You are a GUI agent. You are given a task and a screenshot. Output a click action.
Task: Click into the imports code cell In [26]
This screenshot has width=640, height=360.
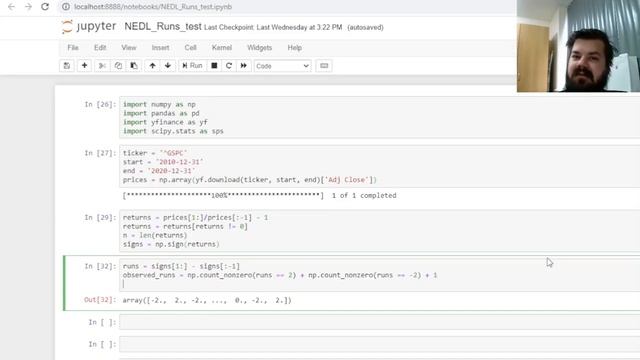pos(380,118)
